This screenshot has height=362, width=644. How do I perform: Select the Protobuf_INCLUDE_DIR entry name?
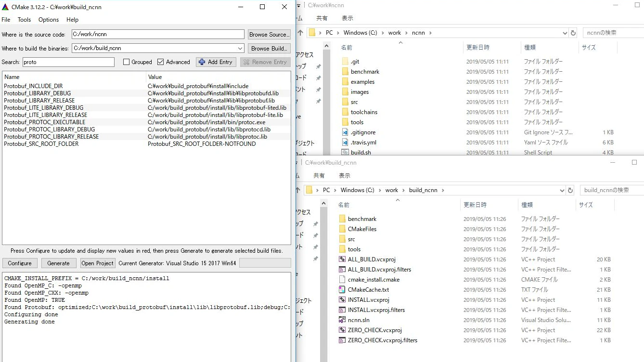(x=33, y=86)
